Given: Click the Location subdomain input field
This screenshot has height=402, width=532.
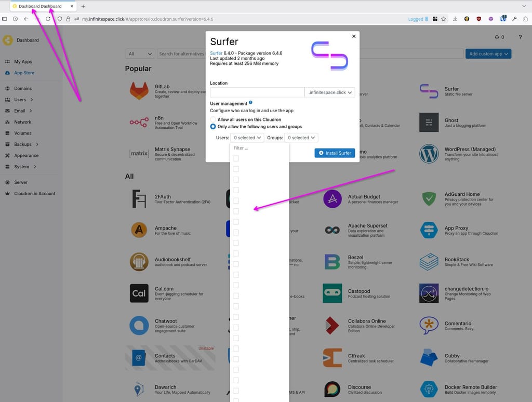Looking at the screenshot, I should [257, 92].
